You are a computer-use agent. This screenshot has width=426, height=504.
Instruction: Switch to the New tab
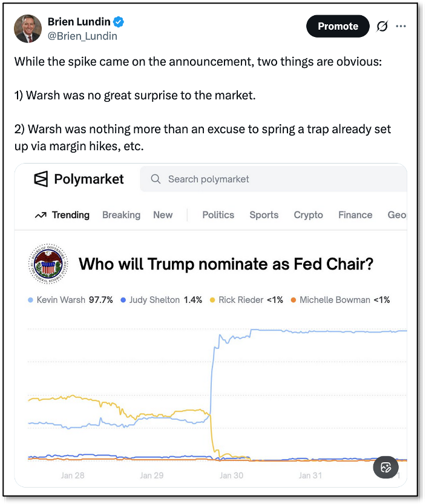(x=163, y=215)
